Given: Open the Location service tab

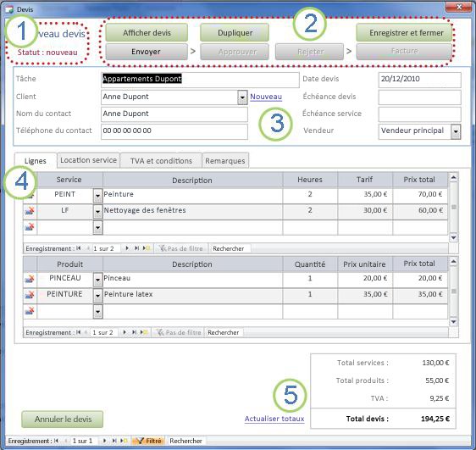Looking at the screenshot, I should (88, 160).
